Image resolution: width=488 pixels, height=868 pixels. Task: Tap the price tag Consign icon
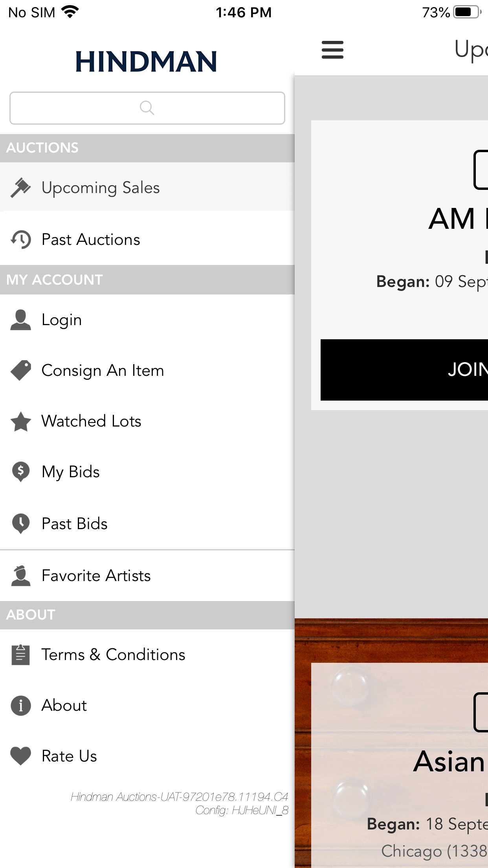(20, 370)
